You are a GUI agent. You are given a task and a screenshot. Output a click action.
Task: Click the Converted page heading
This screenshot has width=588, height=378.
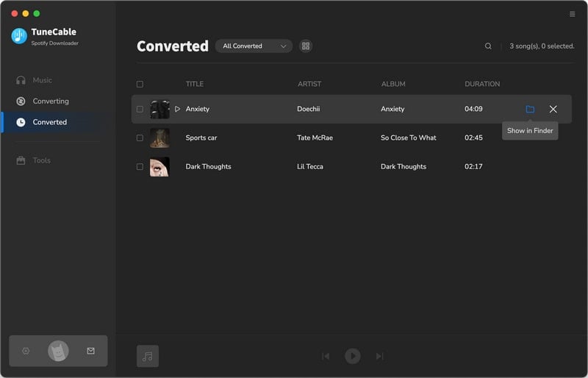point(173,46)
